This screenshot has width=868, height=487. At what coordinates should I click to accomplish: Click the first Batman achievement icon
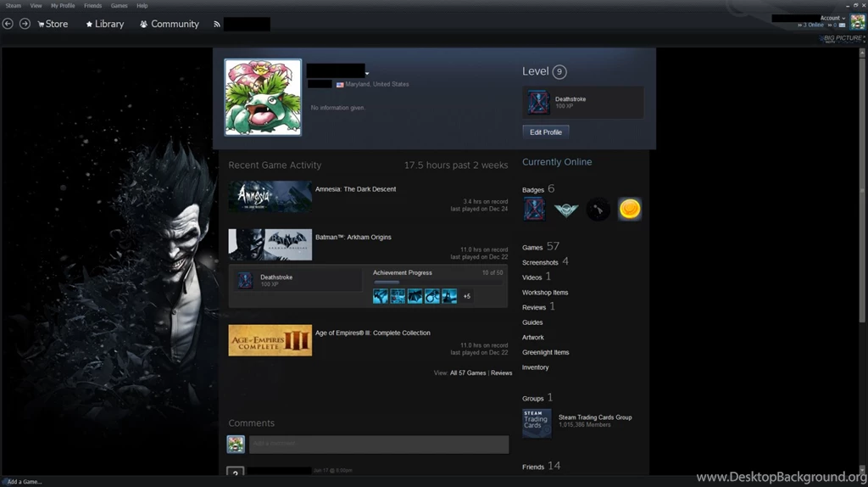[381, 296]
